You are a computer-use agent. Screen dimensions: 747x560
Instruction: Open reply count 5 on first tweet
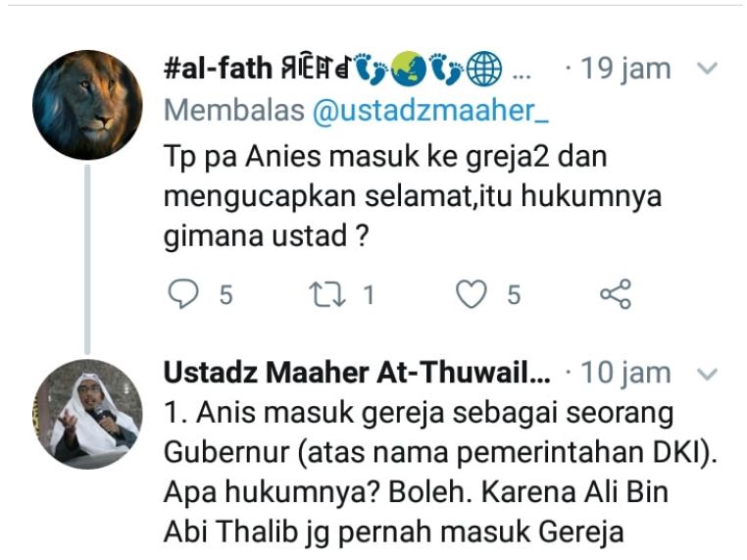[x=225, y=294]
